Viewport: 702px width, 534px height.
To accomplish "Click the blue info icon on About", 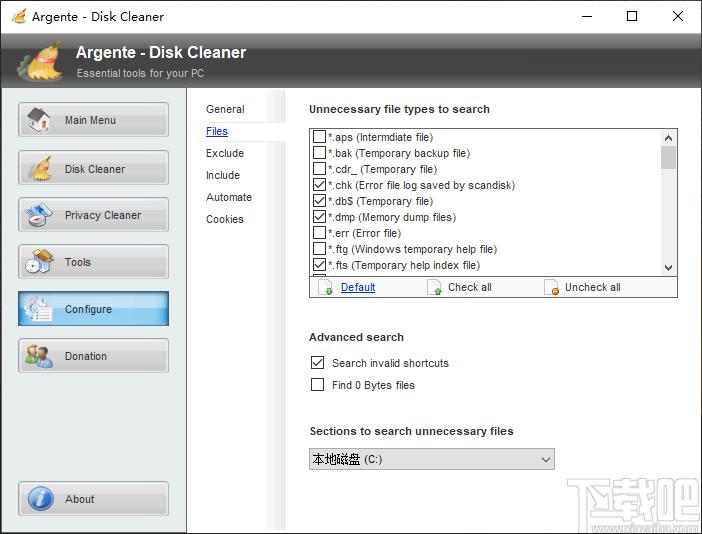I will [x=40, y=499].
